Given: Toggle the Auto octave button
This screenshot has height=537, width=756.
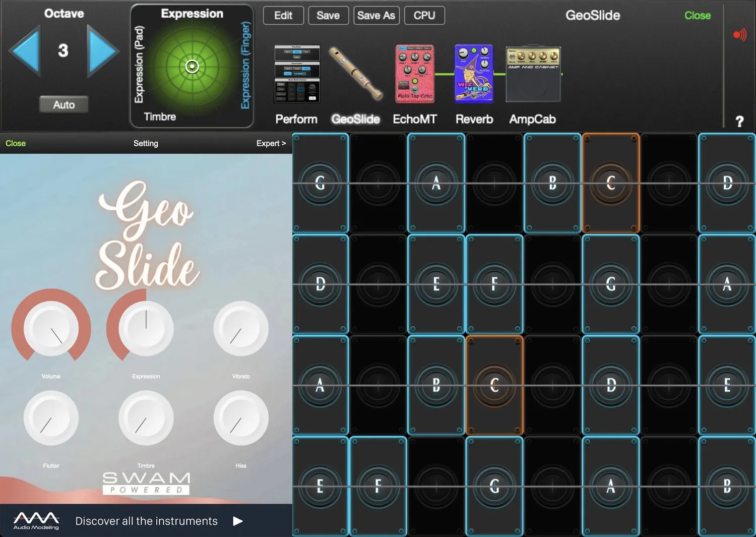Looking at the screenshot, I should tap(64, 104).
